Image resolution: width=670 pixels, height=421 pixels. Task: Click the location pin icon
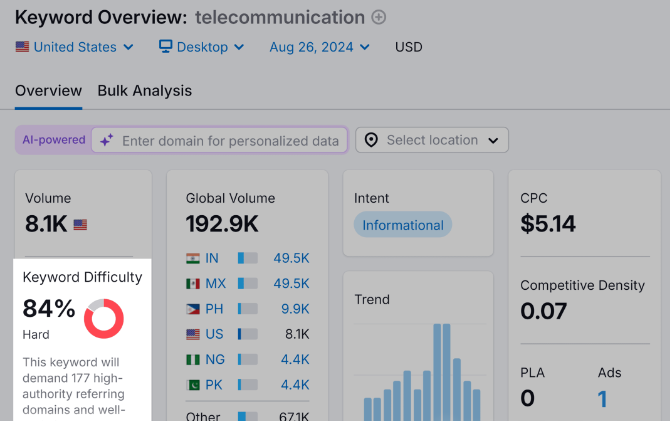point(371,140)
